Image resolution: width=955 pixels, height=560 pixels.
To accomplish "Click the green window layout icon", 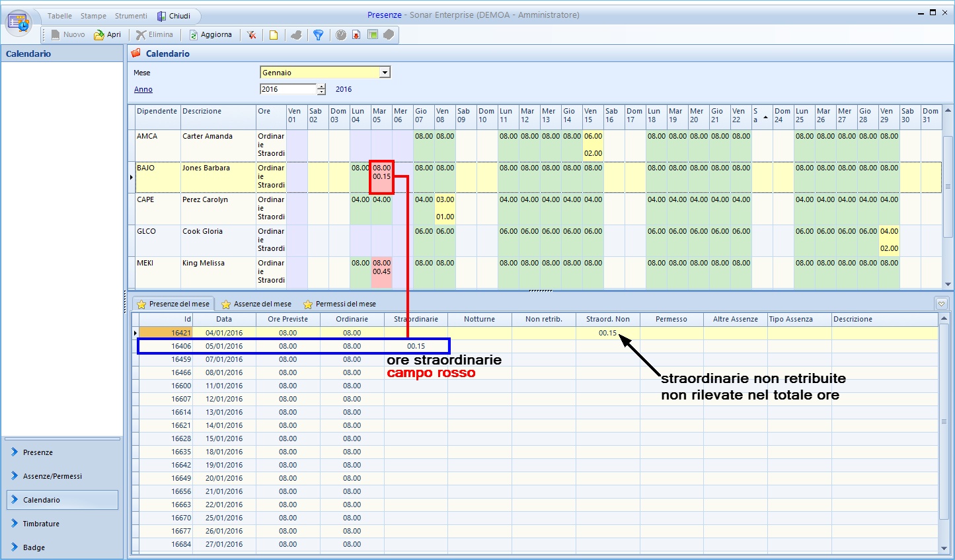I will pos(373,35).
